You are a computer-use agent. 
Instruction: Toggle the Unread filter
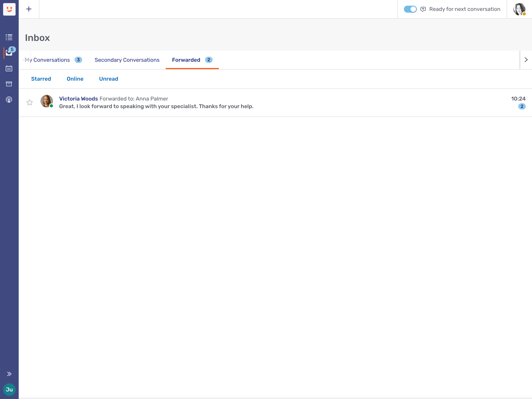point(108,79)
